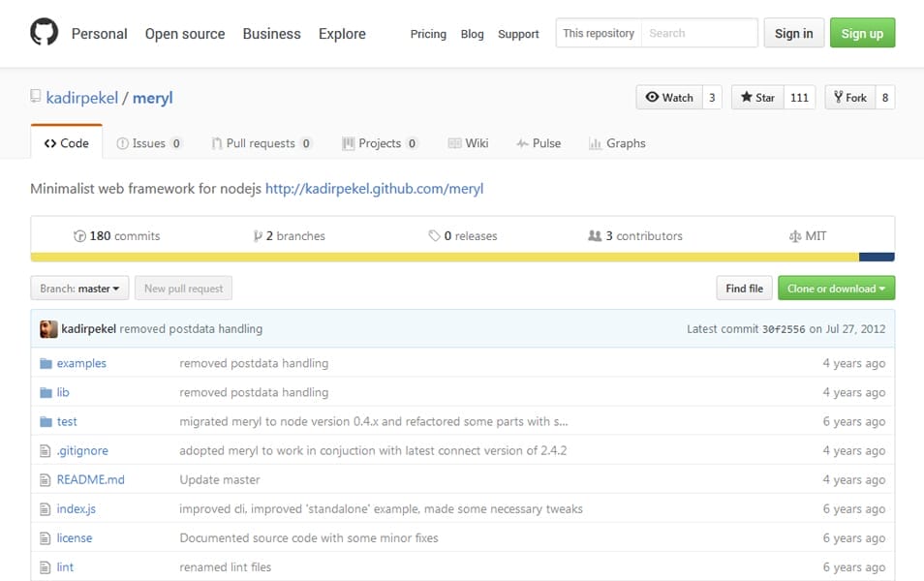Switch to the Issues tab
Screen dimensions: 924x581
click(148, 143)
